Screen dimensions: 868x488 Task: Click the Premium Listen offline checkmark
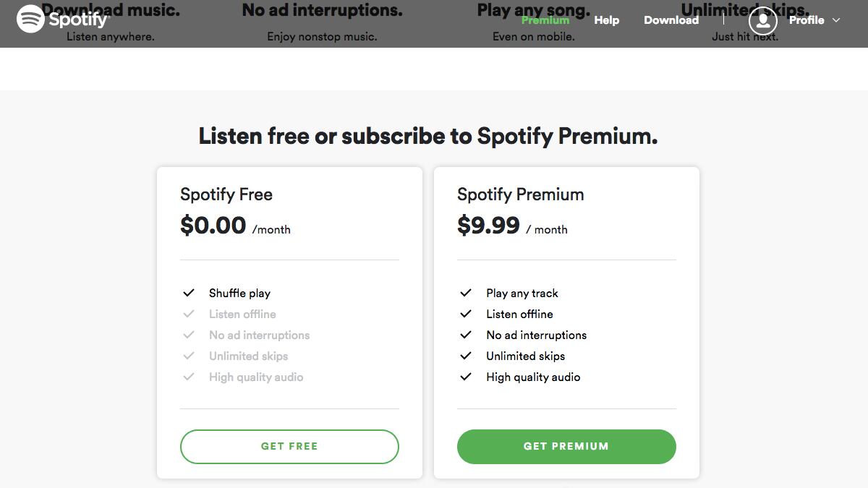(x=466, y=314)
